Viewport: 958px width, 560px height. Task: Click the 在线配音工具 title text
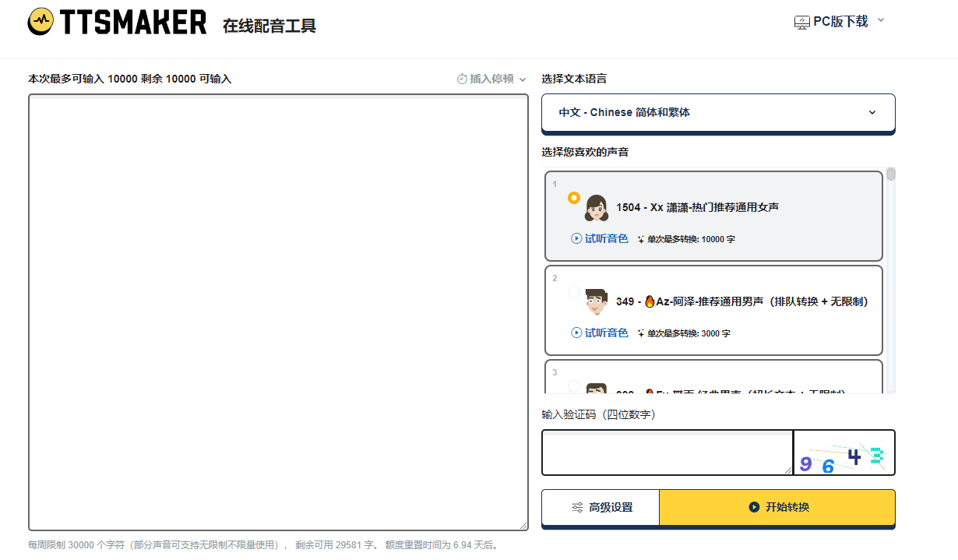(269, 26)
